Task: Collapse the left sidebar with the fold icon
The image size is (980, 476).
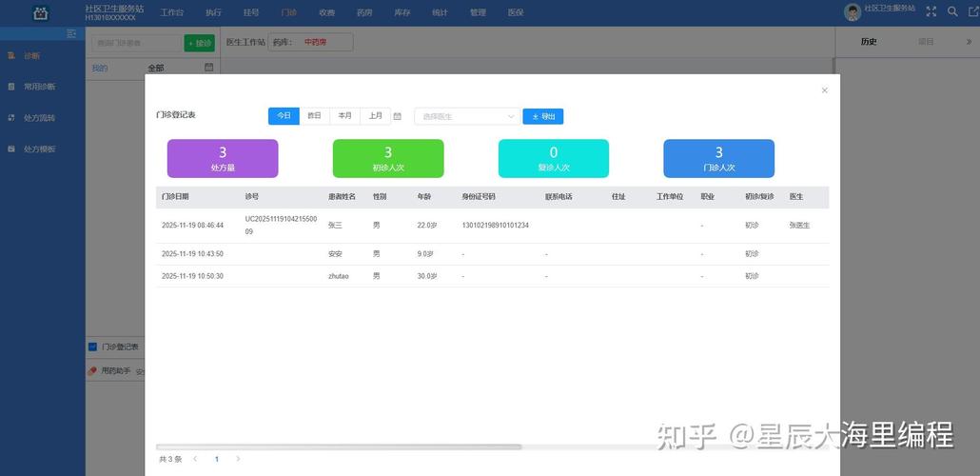Action: [71, 33]
